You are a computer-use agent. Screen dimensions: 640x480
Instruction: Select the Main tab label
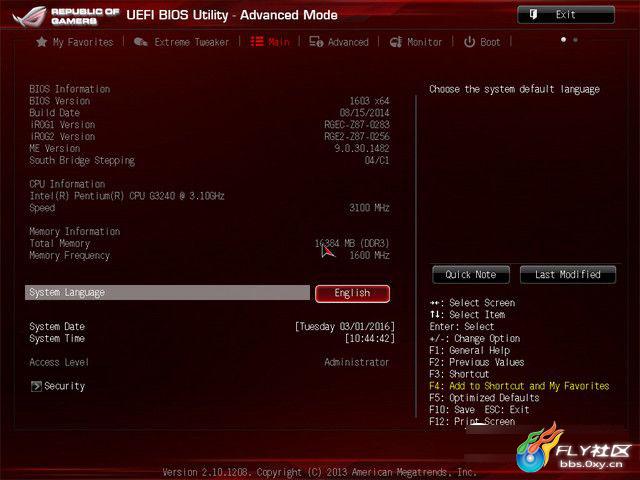pos(279,42)
